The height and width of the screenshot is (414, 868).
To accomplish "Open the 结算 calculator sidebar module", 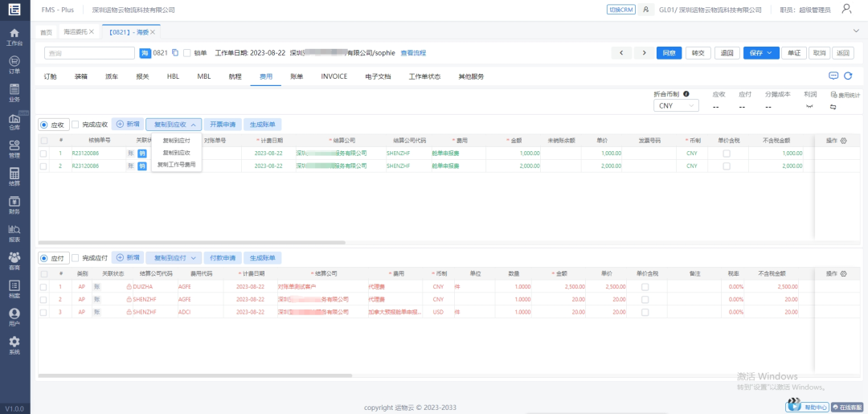I will [15, 178].
